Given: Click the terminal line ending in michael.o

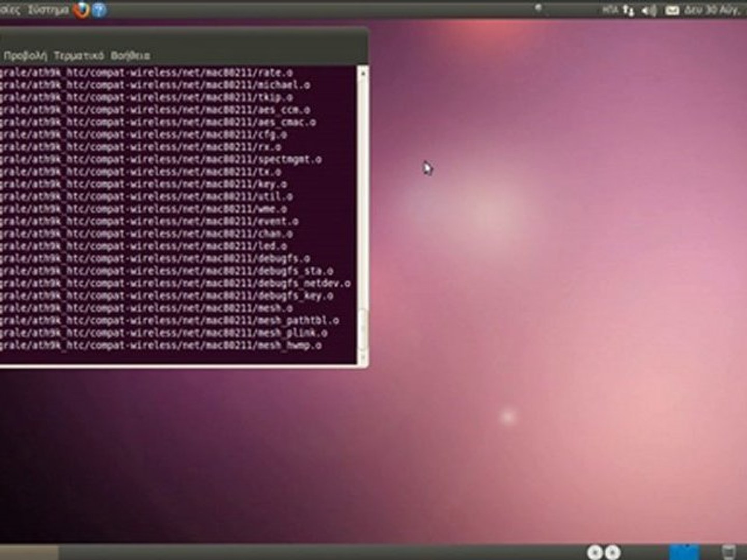Looking at the screenshot, I should 155,85.
